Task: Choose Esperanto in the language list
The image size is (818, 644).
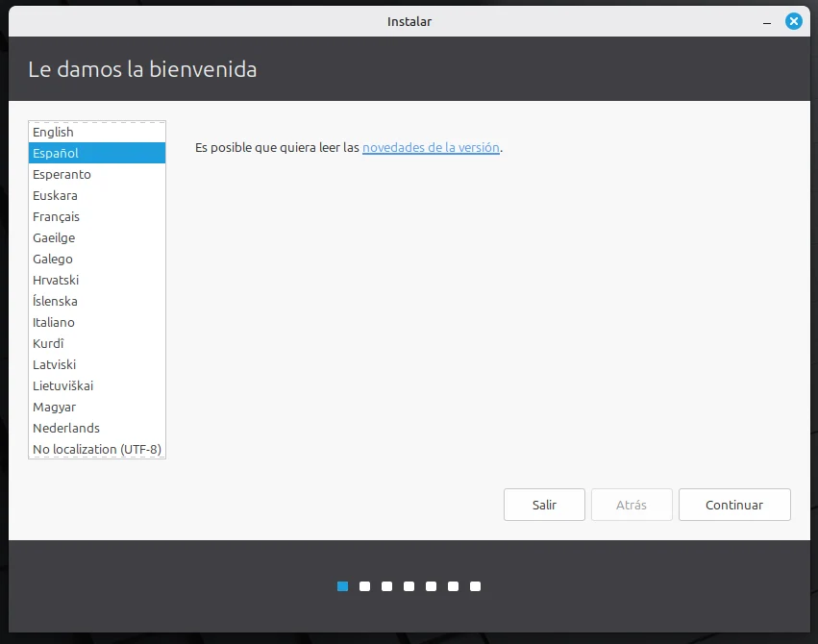Action: [x=62, y=174]
